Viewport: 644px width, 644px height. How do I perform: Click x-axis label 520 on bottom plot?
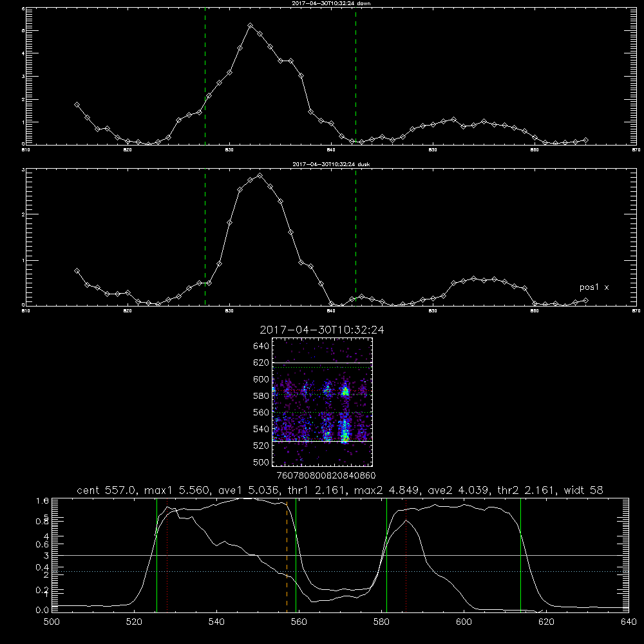[134, 621]
